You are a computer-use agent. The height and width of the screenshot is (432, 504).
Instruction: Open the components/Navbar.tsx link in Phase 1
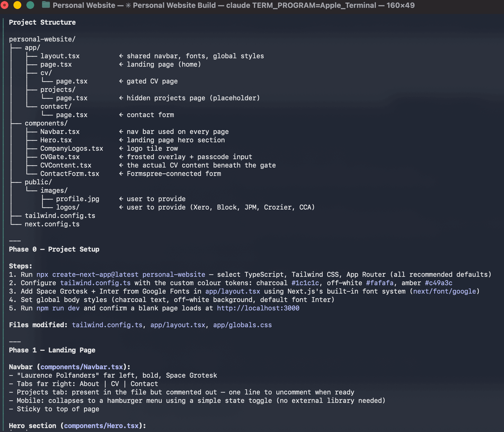[x=81, y=367]
